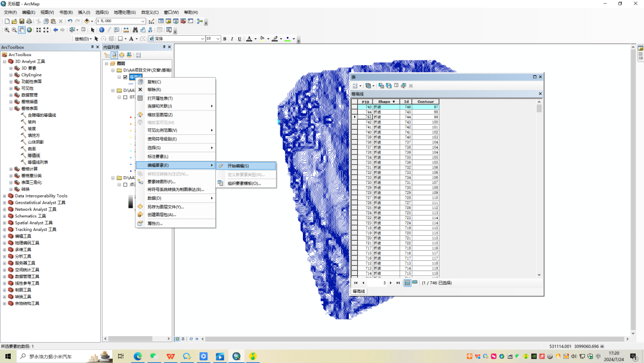
Task: Activate the Identify tool
Action: coord(101,30)
